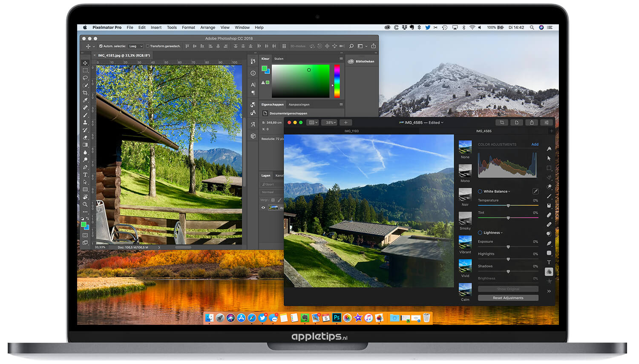Toggle Quick Mask mode in Photoshop toolbar
This screenshot has height=364, width=639.
pyautogui.click(x=85, y=235)
